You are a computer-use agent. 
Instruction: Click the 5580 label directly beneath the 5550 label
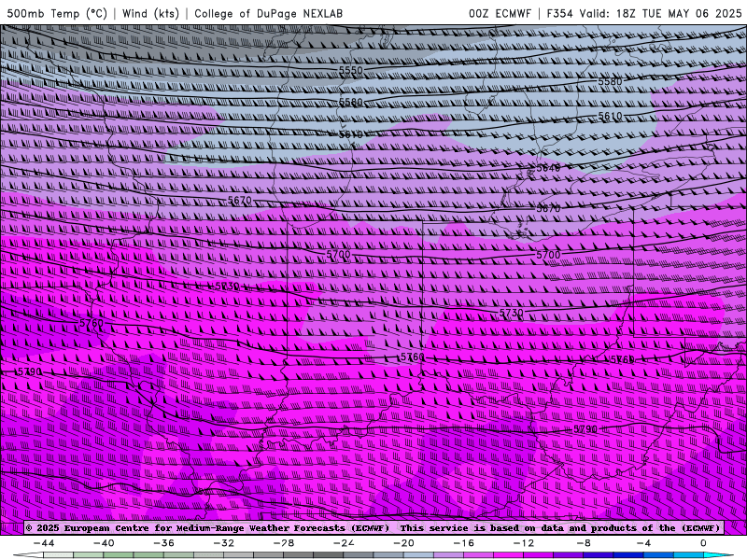click(351, 103)
